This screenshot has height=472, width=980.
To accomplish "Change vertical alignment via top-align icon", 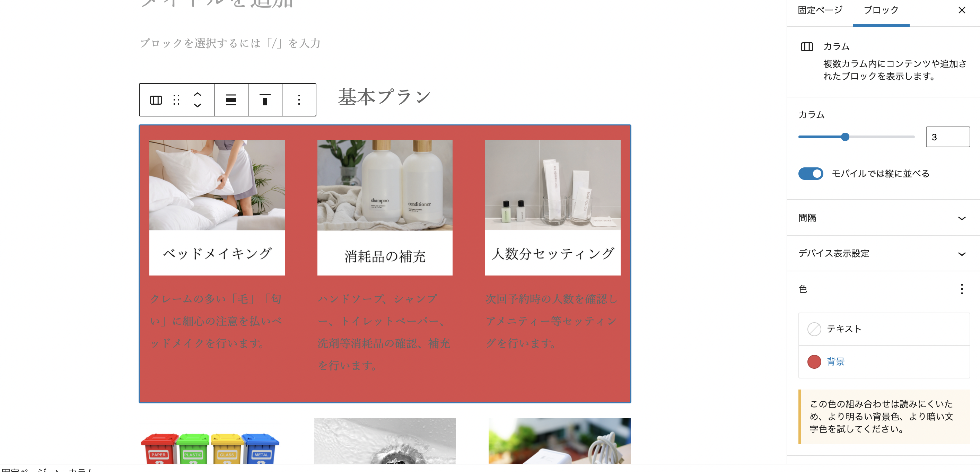I will (x=265, y=100).
